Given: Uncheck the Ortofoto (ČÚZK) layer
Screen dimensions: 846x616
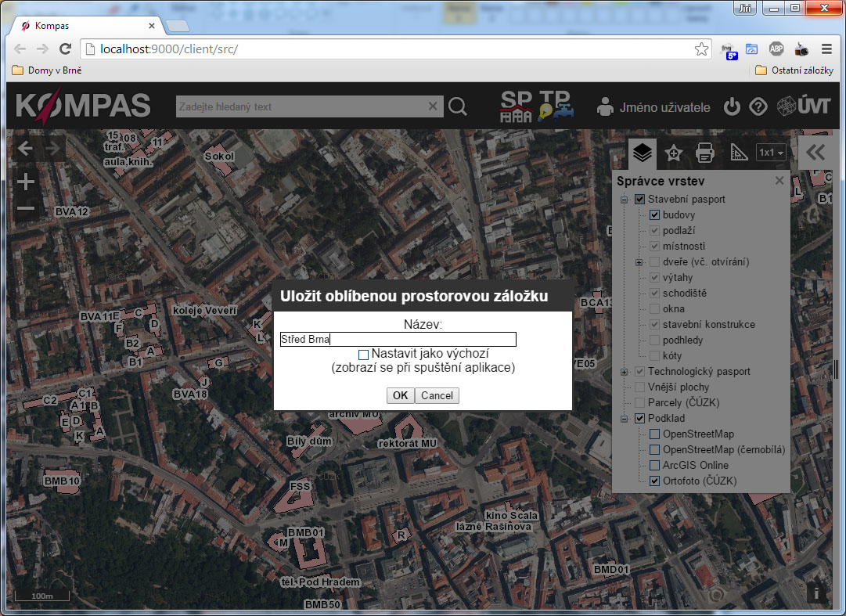Looking at the screenshot, I should click(x=655, y=481).
